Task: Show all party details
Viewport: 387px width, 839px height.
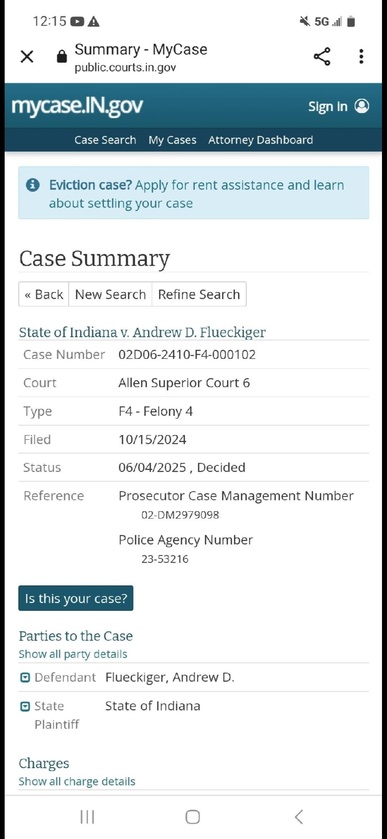Action: [73, 654]
